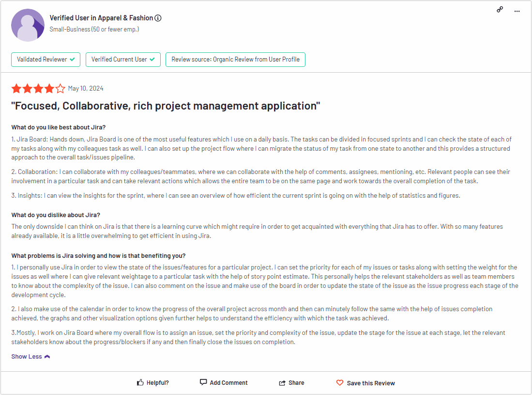The image size is (532, 395).
Task: Click the paragraph starting "1. I personally use Jira"
Action: click(265, 281)
